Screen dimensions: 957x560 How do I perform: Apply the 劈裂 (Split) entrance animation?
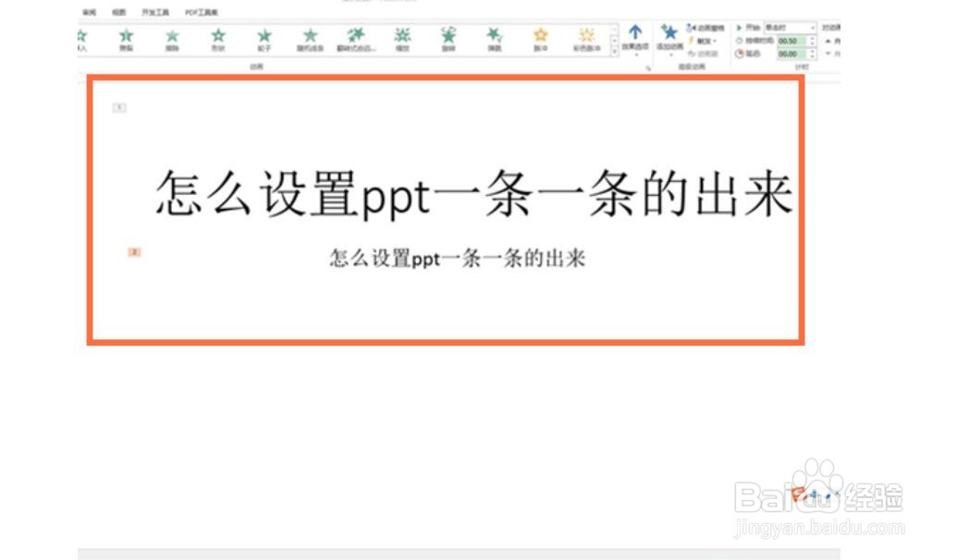tap(126, 40)
